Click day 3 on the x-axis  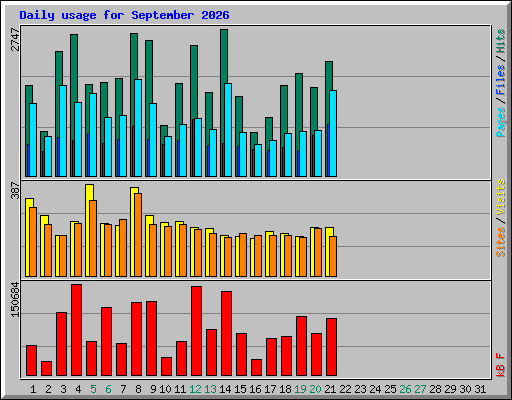(x=63, y=389)
